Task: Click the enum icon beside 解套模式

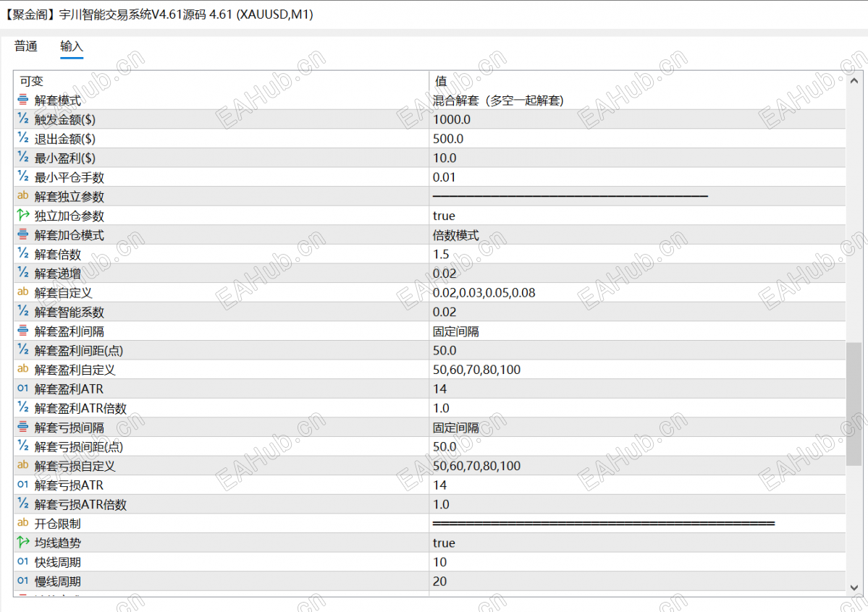Action: coord(22,100)
